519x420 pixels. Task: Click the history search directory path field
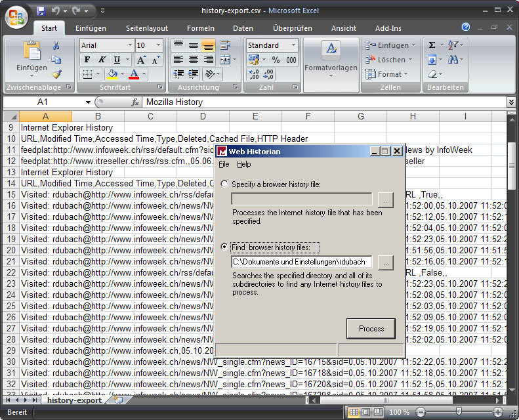tap(302, 262)
